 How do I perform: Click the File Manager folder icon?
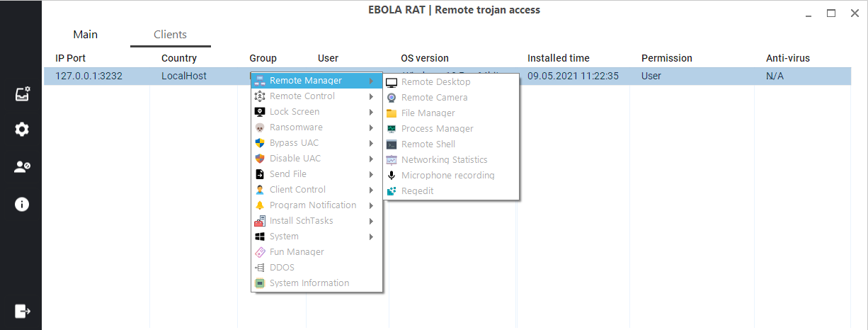coord(391,113)
